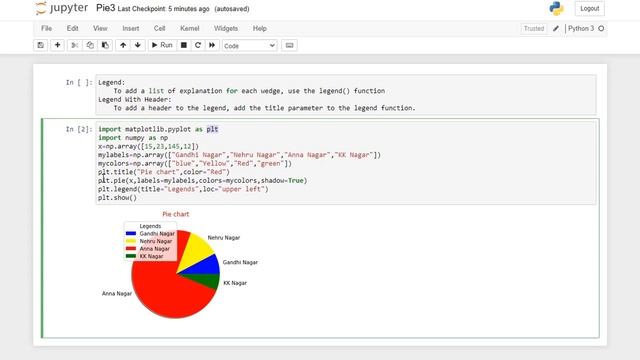Click the yellow Nehru Nagar legend swatch

click(131, 241)
